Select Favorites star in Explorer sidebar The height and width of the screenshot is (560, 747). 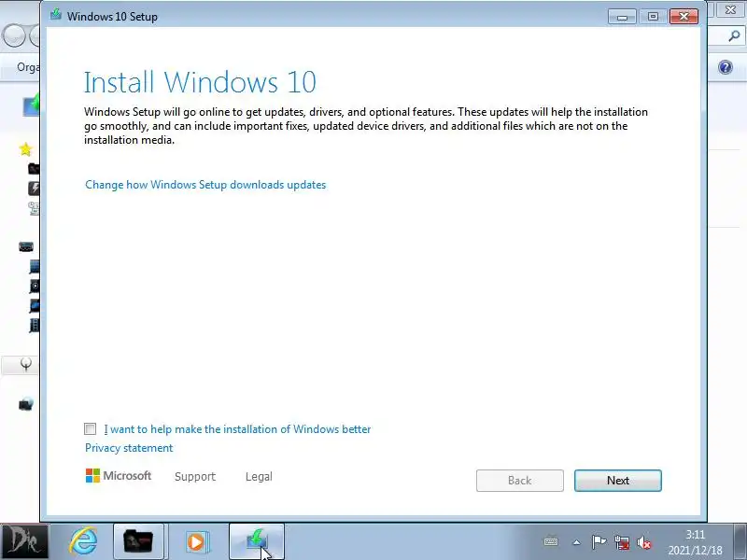point(26,149)
